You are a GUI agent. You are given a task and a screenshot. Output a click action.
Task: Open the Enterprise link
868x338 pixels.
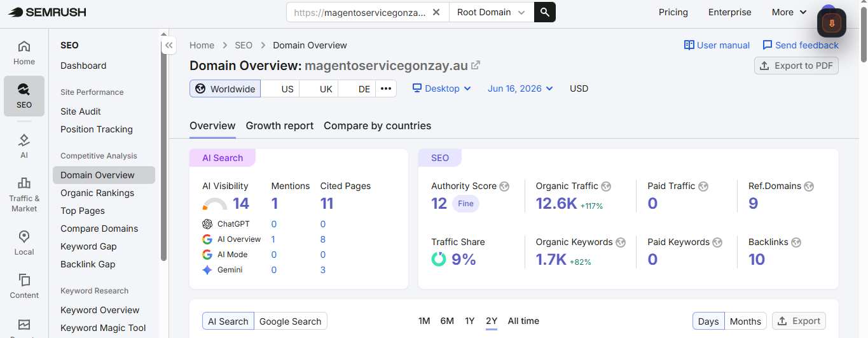click(730, 12)
